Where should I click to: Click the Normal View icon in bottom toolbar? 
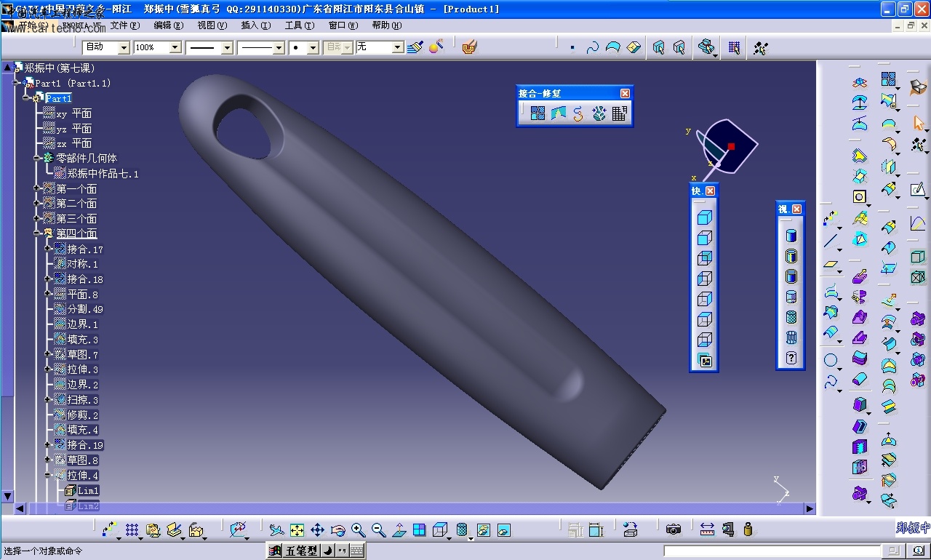(399, 530)
